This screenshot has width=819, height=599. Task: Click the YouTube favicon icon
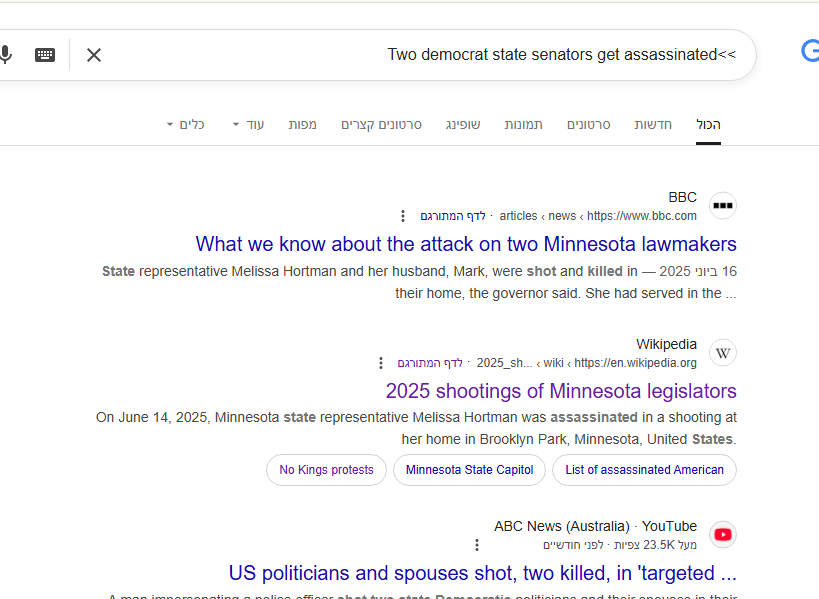[723, 535]
